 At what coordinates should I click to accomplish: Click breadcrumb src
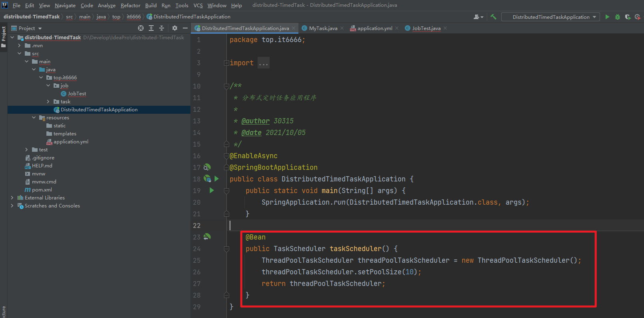pyautogui.click(x=69, y=17)
